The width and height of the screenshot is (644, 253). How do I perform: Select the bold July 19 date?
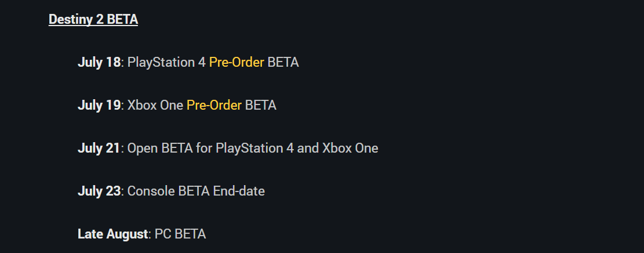[x=99, y=105]
